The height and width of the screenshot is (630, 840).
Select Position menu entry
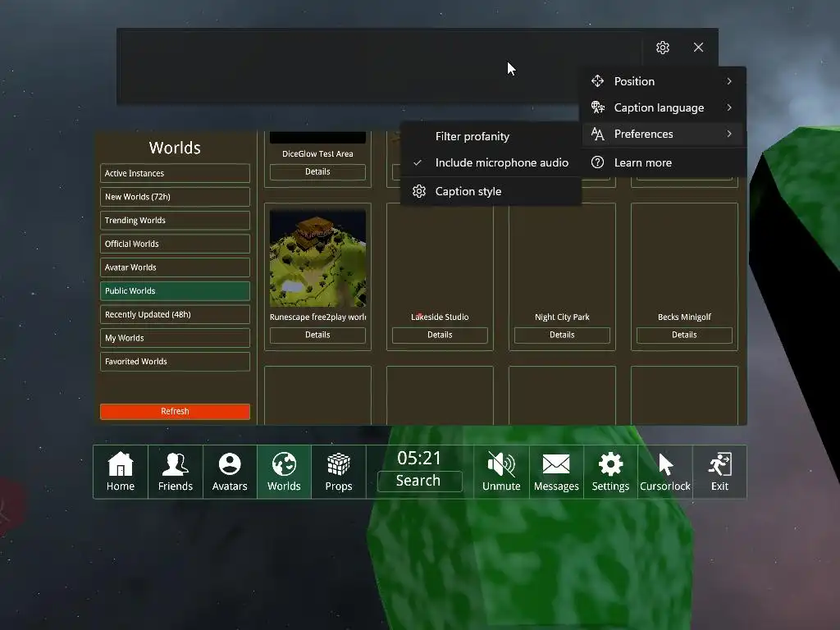(x=664, y=81)
